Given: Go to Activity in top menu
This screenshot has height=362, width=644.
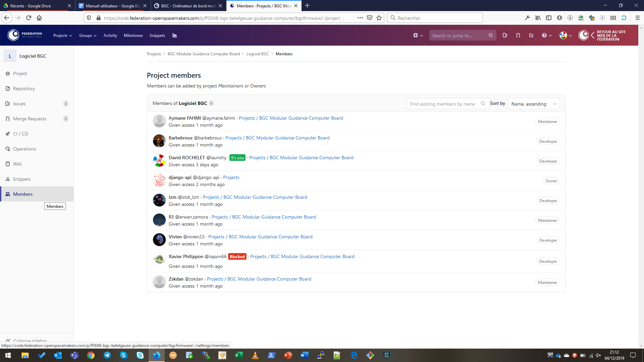Looking at the screenshot, I should pyautogui.click(x=110, y=36).
